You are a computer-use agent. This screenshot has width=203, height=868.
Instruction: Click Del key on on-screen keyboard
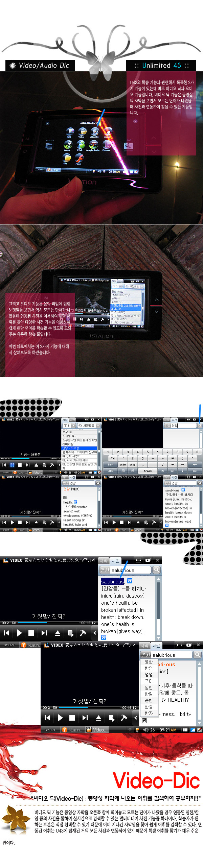(x=172, y=471)
